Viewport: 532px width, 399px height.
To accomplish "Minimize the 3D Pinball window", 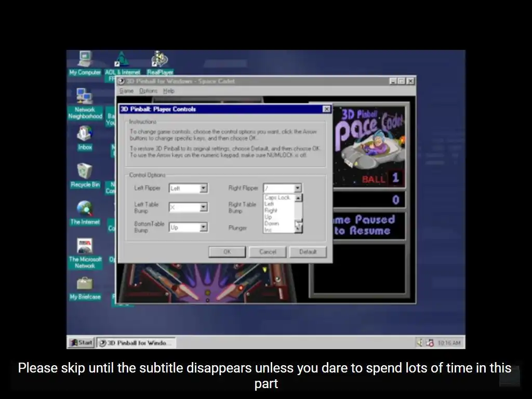I will [393, 81].
